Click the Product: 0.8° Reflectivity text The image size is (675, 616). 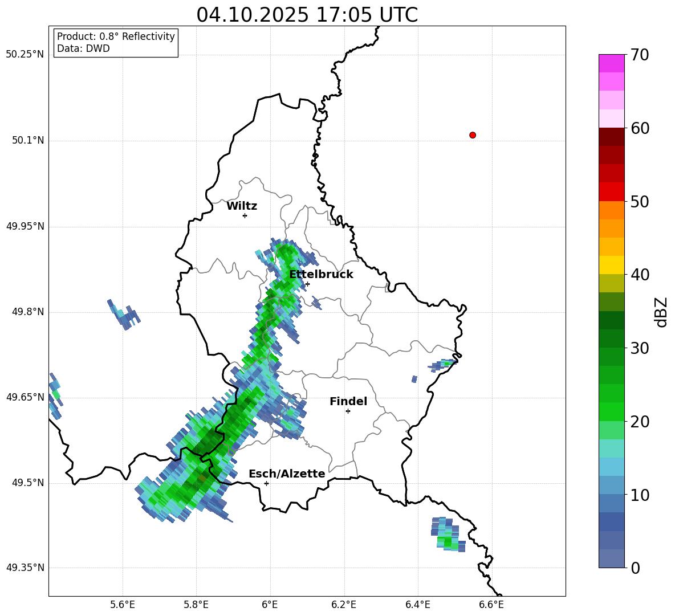click(116, 36)
